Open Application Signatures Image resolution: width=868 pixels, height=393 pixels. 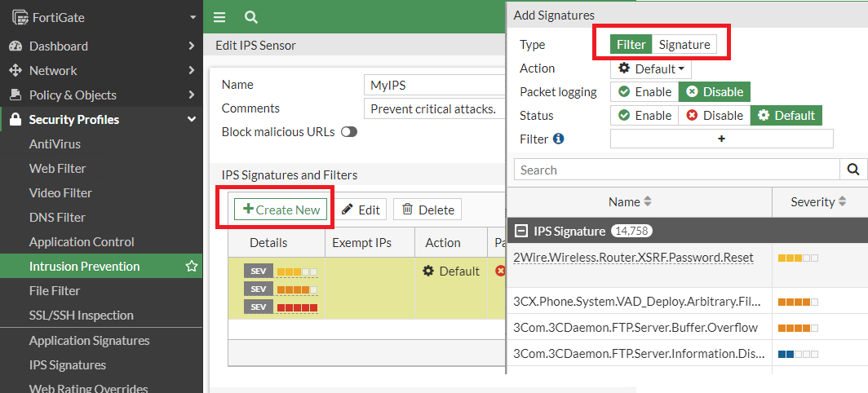[x=89, y=341]
